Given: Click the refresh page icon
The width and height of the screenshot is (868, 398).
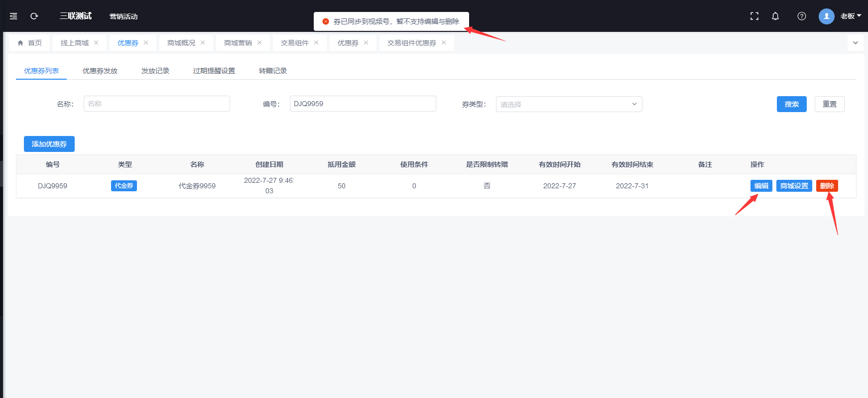Looking at the screenshot, I should [34, 16].
